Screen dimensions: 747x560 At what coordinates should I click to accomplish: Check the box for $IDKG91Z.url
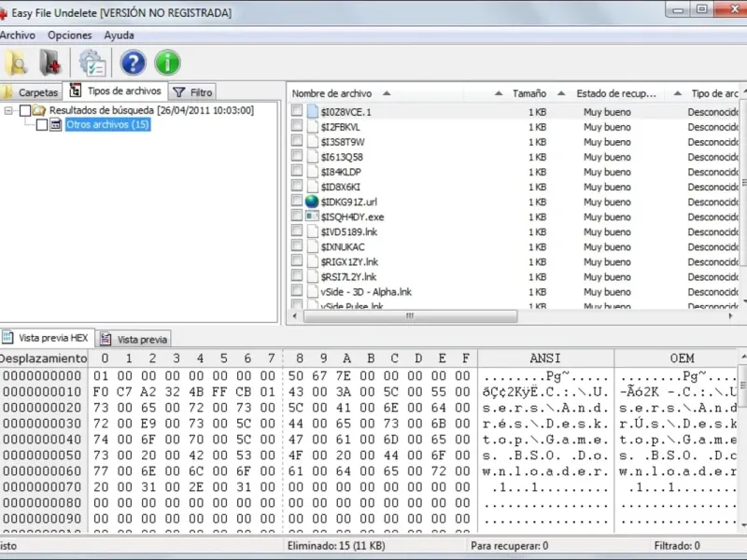click(297, 201)
